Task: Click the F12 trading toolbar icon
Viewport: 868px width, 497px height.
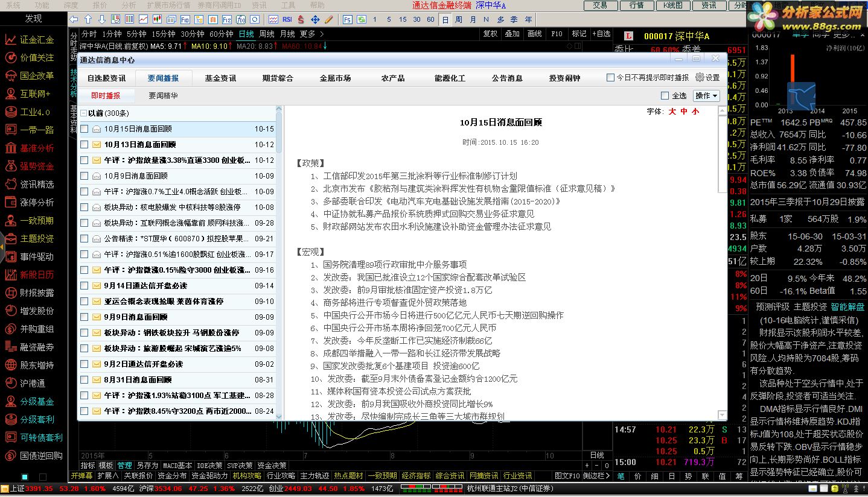Action: (226, 19)
